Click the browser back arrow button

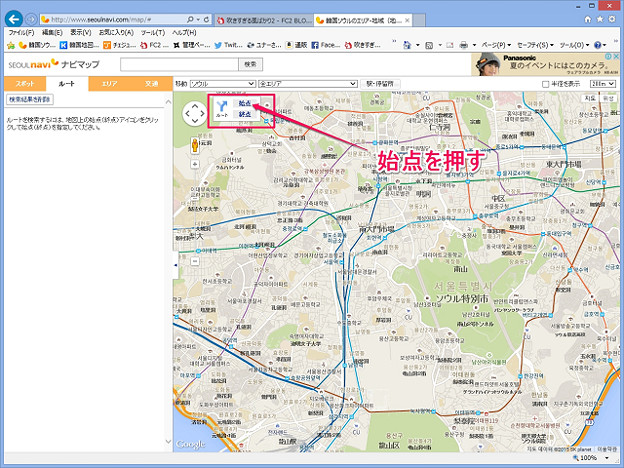point(14,19)
